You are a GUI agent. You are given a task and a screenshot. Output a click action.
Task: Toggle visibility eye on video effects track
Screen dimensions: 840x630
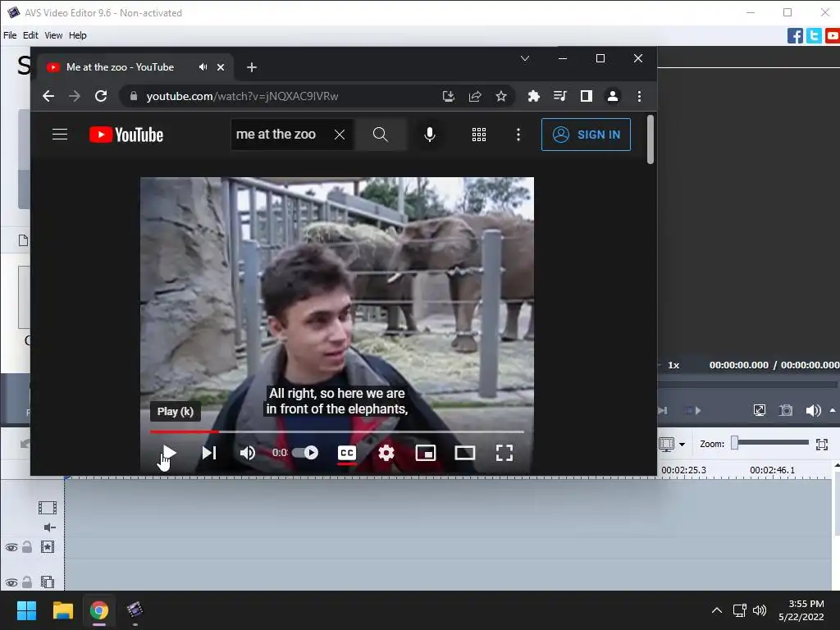point(11,547)
